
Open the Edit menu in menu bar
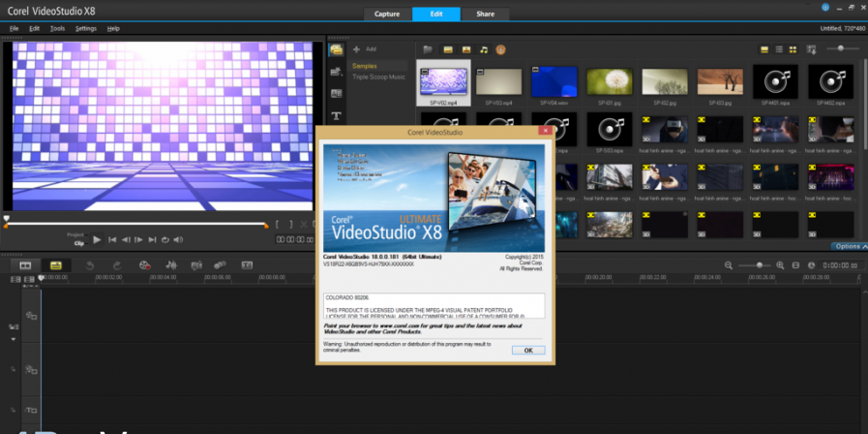coord(34,28)
